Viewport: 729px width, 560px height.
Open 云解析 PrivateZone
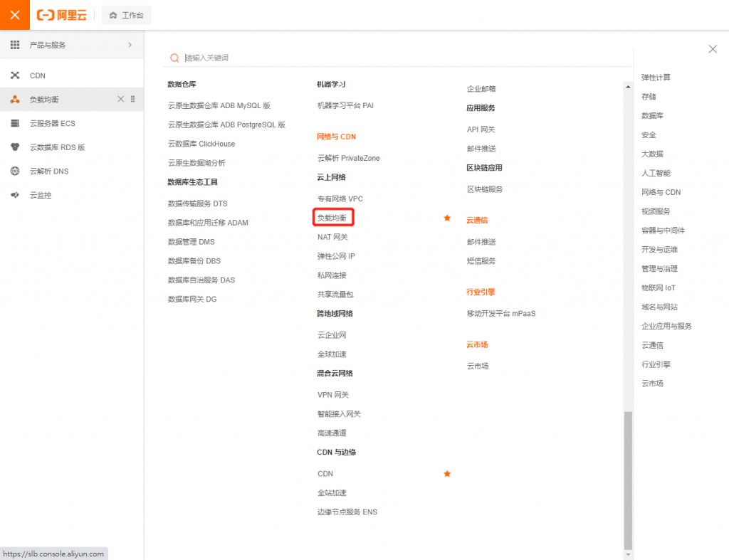tap(348, 158)
